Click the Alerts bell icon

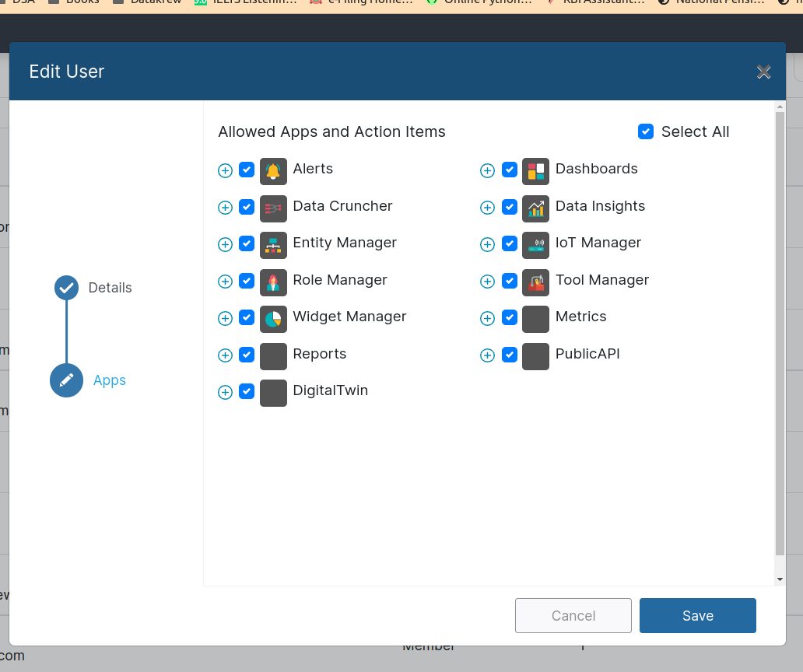click(273, 170)
